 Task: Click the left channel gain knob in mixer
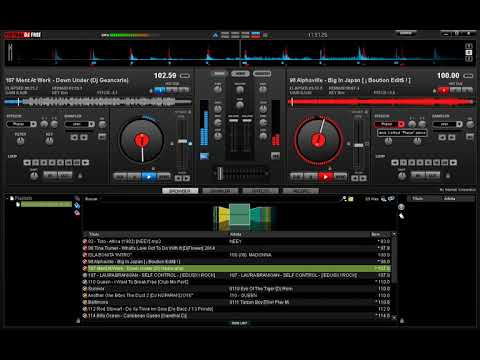(217, 89)
